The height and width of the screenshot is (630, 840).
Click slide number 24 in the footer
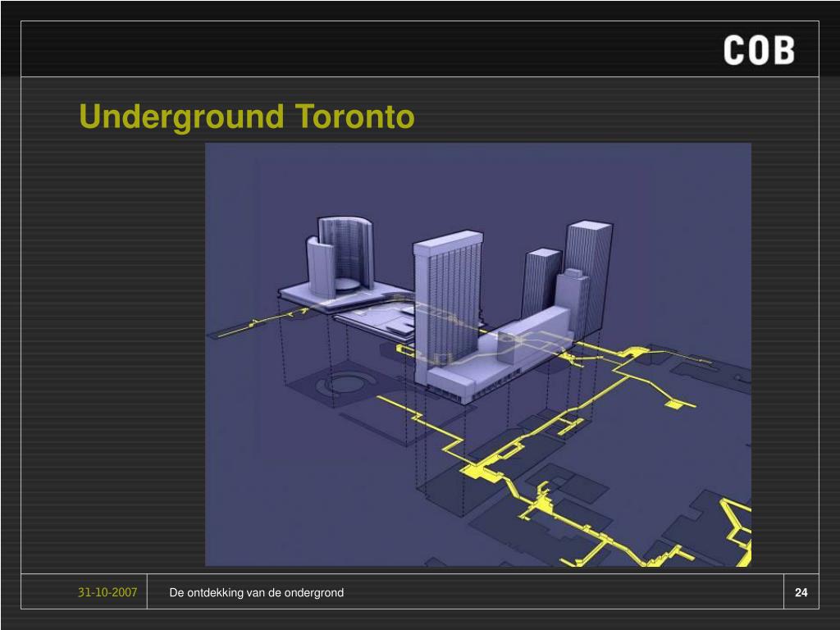[x=801, y=592]
